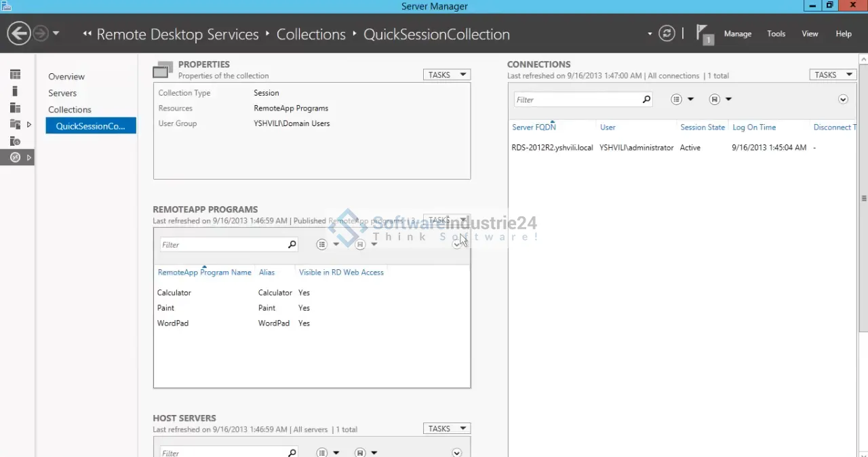Select the Local Server sidebar icon
The height and width of the screenshot is (457, 868).
pos(15,91)
